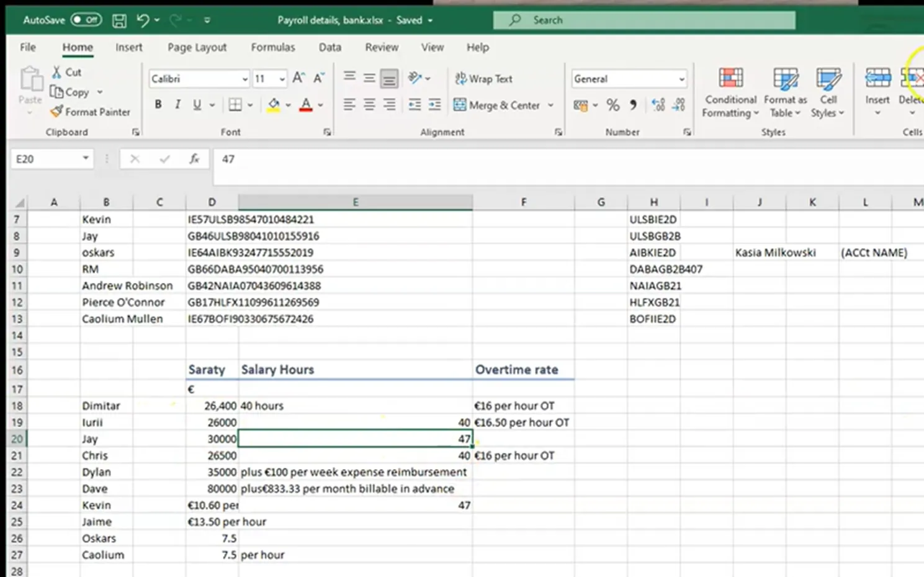This screenshot has width=924, height=577.
Task: Open Format as Table gallery
Action: click(x=785, y=92)
